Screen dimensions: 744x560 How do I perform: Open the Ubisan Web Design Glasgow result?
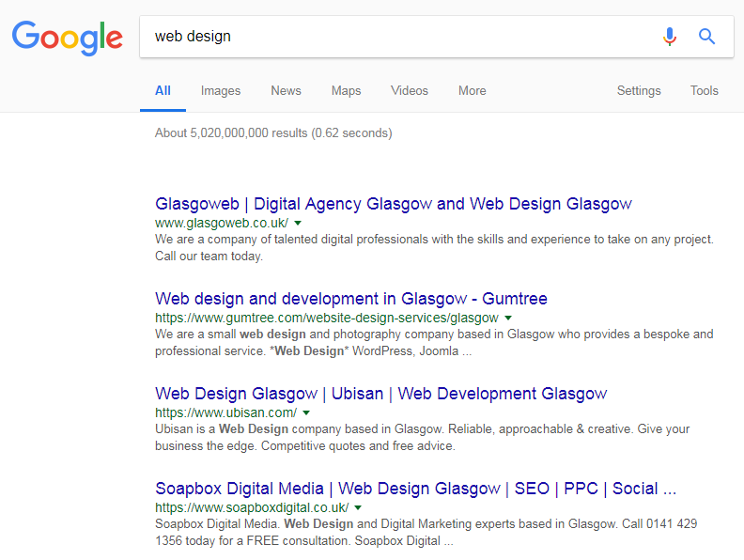click(x=381, y=394)
